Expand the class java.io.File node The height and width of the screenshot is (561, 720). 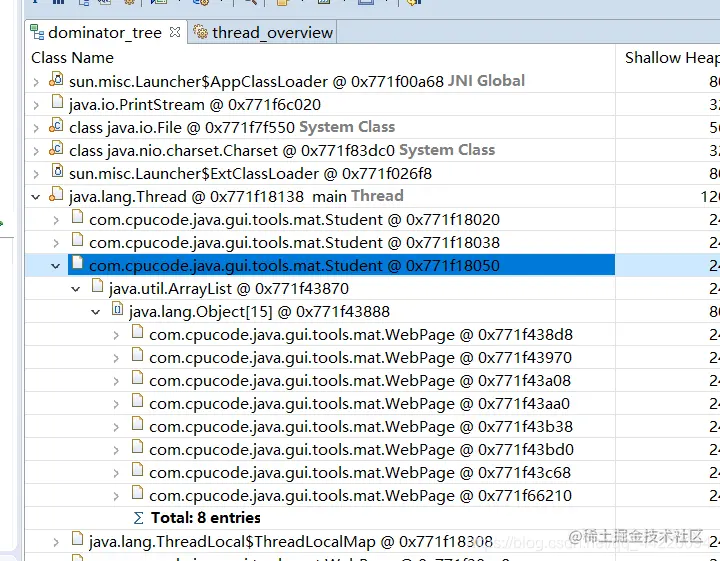36,128
